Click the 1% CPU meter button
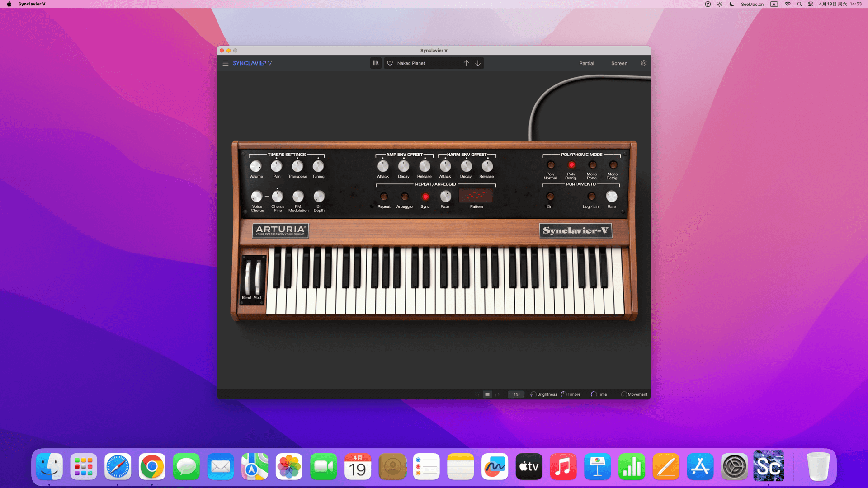Screen dimensions: 868x488 click(516, 394)
